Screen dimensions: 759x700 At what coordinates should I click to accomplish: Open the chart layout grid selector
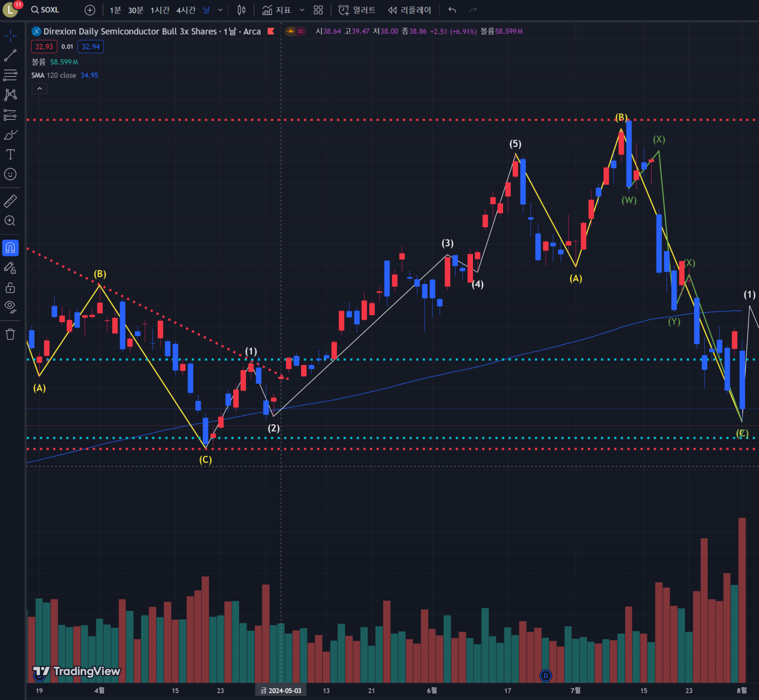click(x=318, y=10)
